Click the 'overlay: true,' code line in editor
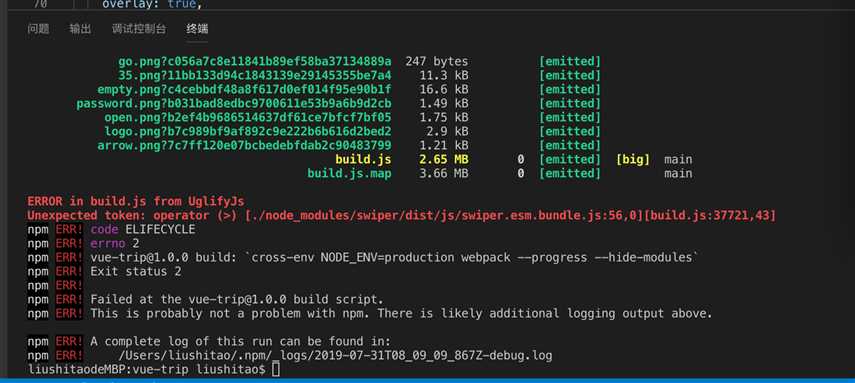The height and width of the screenshot is (383, 855). (x=153, y=4)
